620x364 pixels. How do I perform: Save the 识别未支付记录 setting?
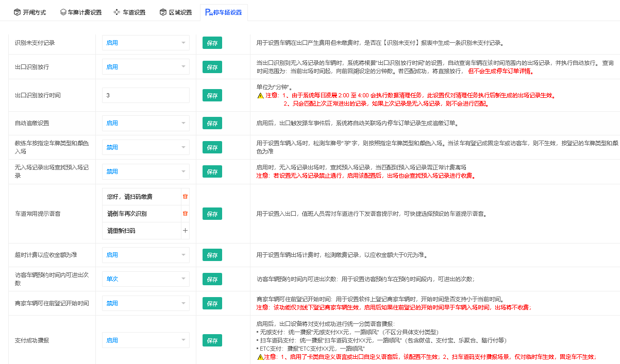212,43
